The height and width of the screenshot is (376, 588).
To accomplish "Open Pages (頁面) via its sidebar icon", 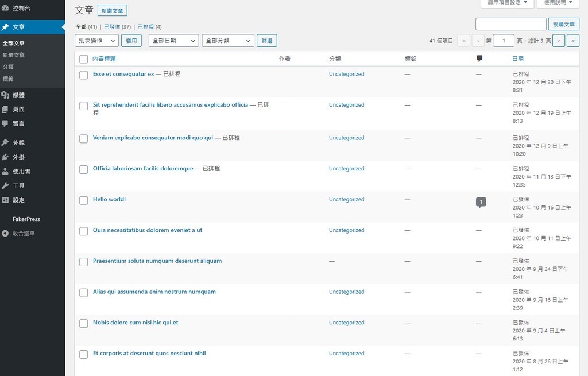I will pos(5,109).
